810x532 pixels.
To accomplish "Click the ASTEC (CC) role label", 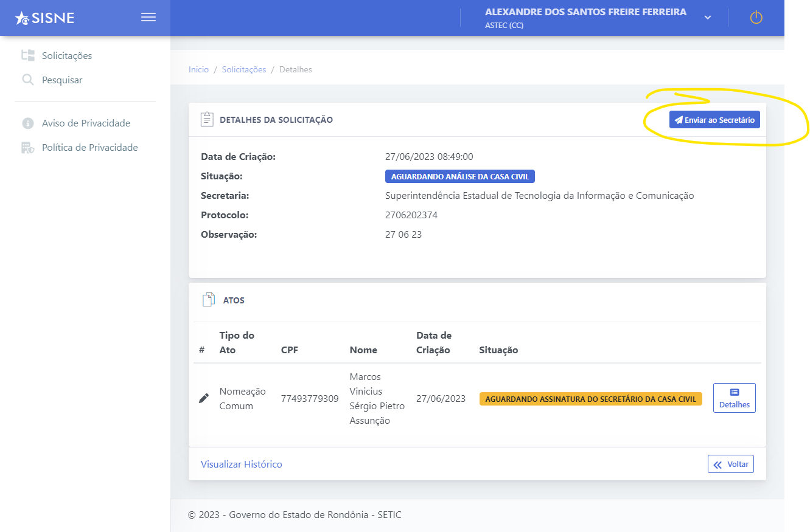I will pyautogui.click(x=505, y=26).
